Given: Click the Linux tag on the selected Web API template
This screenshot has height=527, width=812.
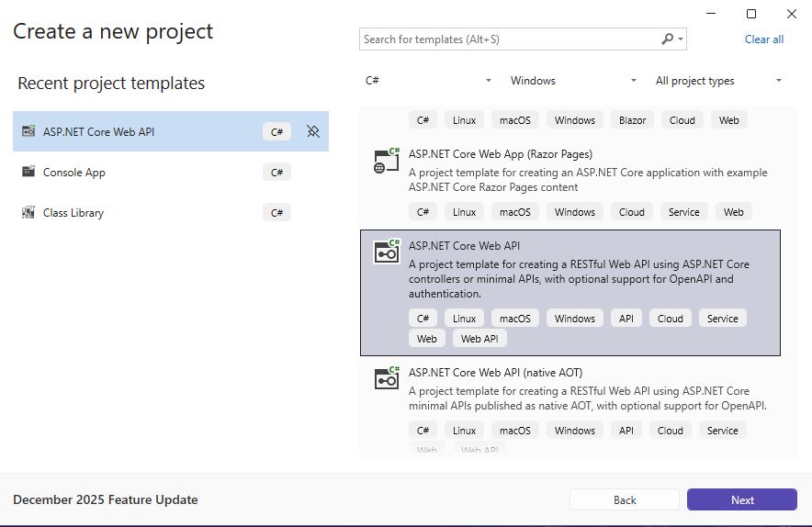Looking at the screenshot, I should 464,319.
